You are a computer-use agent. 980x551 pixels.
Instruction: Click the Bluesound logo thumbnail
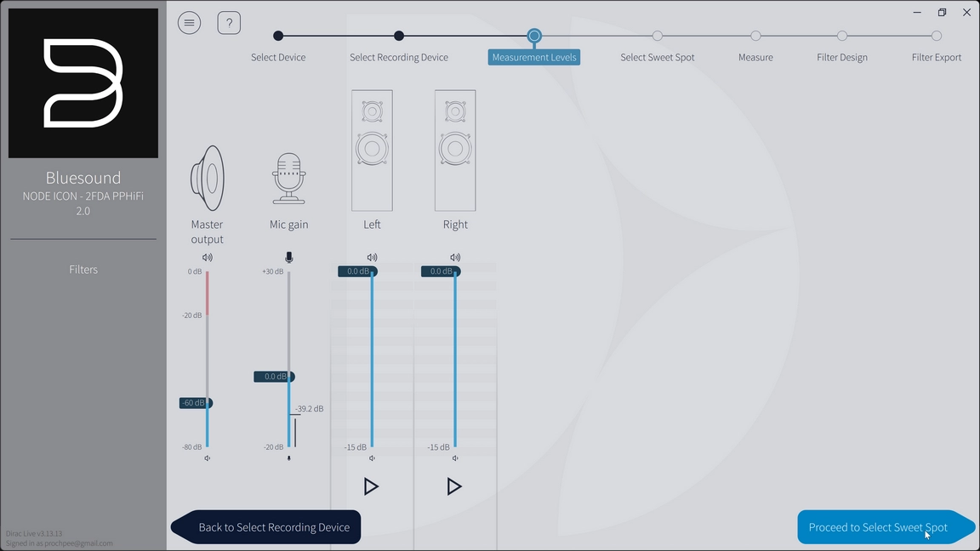pyautogui.click(x=83, y=83)
